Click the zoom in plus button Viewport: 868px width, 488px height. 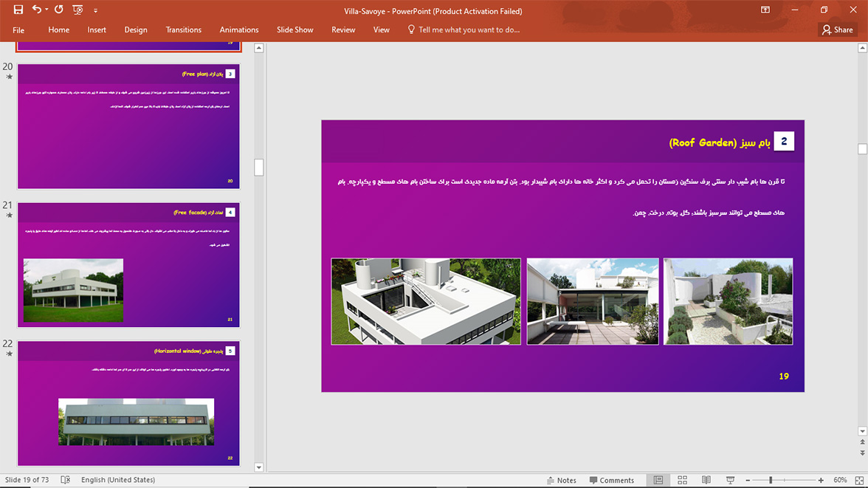click(821, 480)
